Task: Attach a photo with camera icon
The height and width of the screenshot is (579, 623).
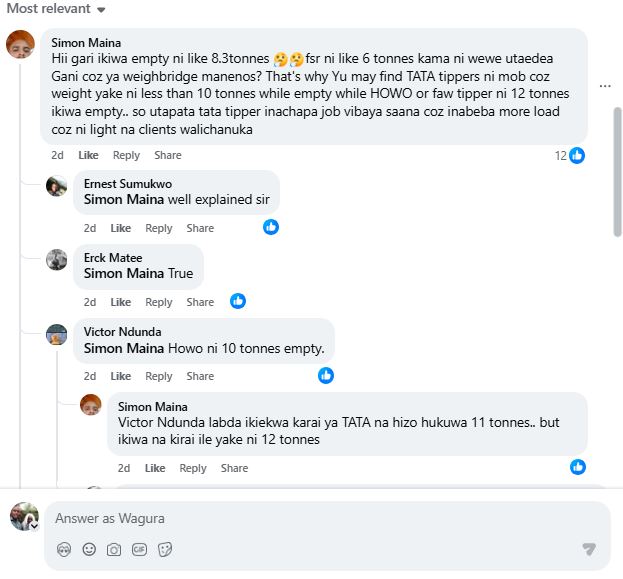Action: (x=114, y=549)
